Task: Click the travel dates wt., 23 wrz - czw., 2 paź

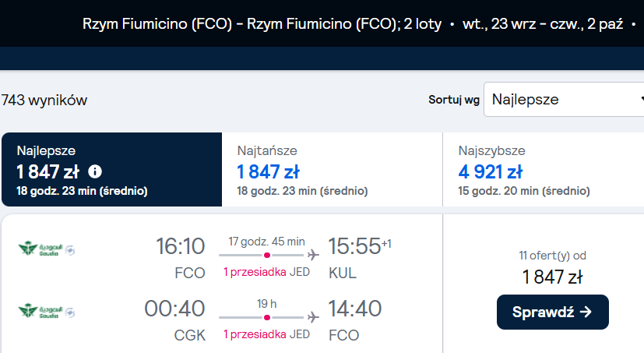Action: (x=543, y=24)
